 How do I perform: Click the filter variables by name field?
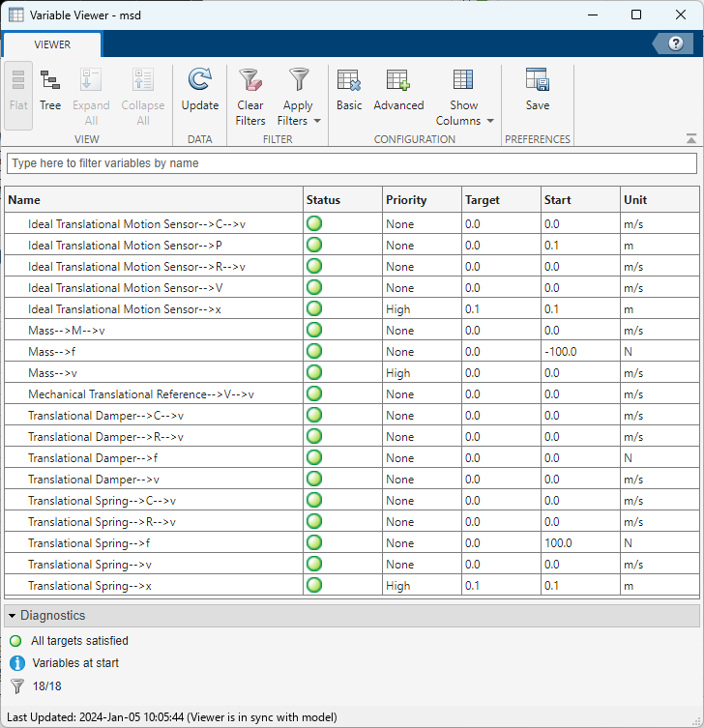351,163
